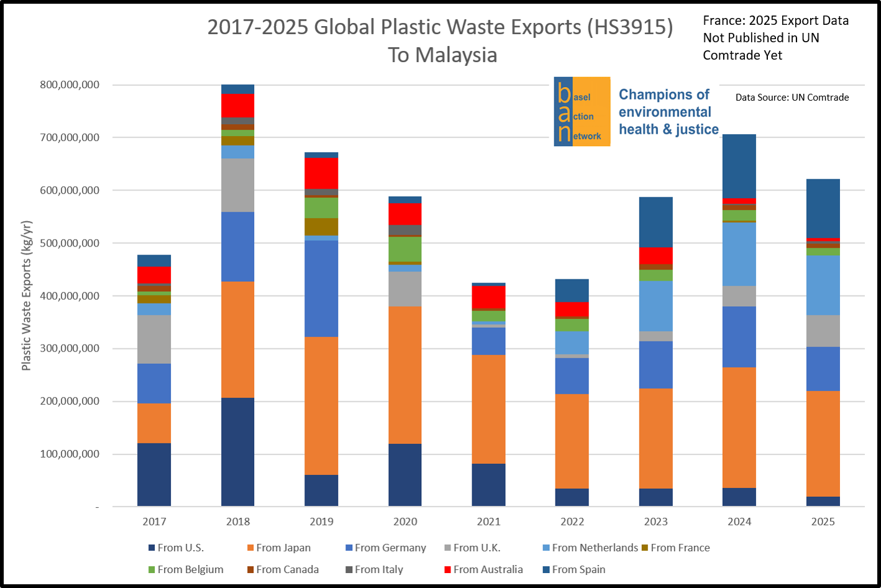This screenshot has width=881, height=588.
Task: Select the 2024 x-axis year label
Action: [739, 522]
